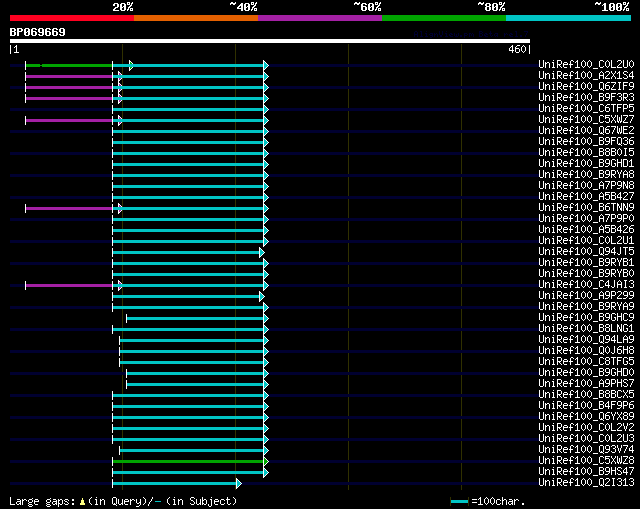
Task: Select the UniRef100_C0L2U1 label
Action: click(x=586, y=241)
